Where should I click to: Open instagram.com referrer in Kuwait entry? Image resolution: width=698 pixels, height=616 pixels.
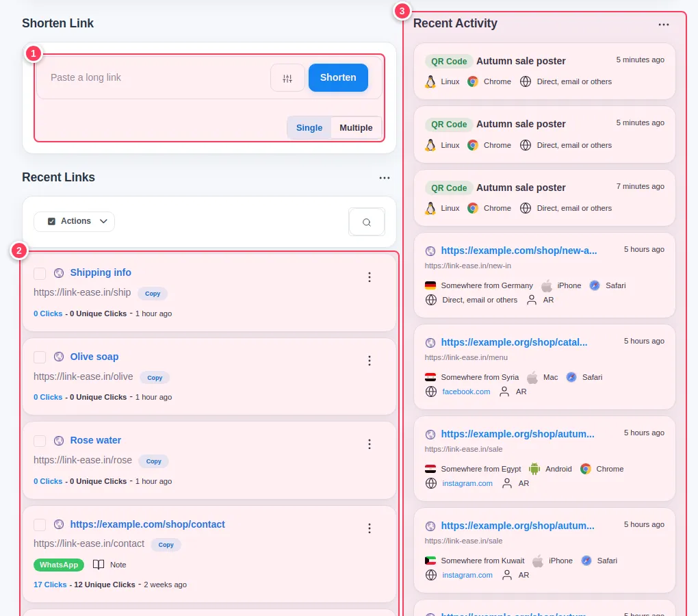click(x=467, y=575)
